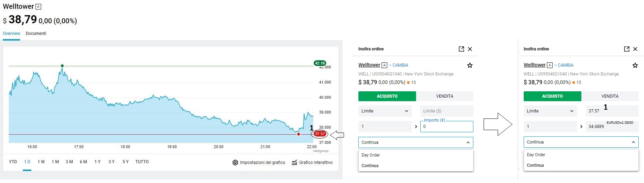Switch to the Documenti tab
This screenshot has height=183, width=644.
[36, 33]
